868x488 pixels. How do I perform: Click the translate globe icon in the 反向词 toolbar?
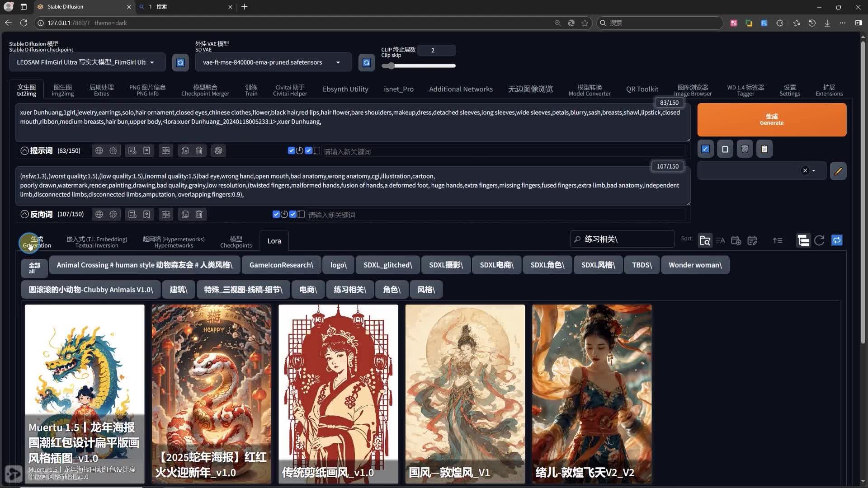coord(99,214)
